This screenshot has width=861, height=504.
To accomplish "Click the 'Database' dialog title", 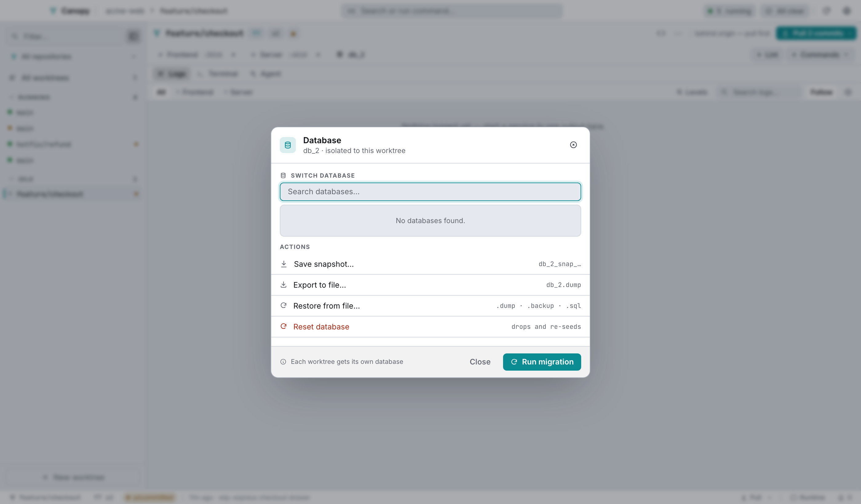I will click(x=322, y=140).
